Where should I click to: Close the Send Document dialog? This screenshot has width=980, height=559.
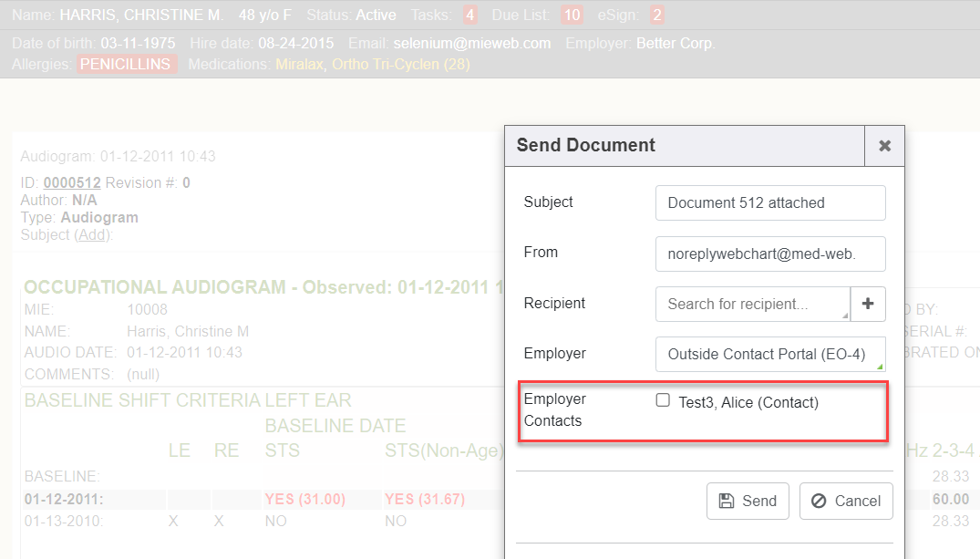click(884, 146)
